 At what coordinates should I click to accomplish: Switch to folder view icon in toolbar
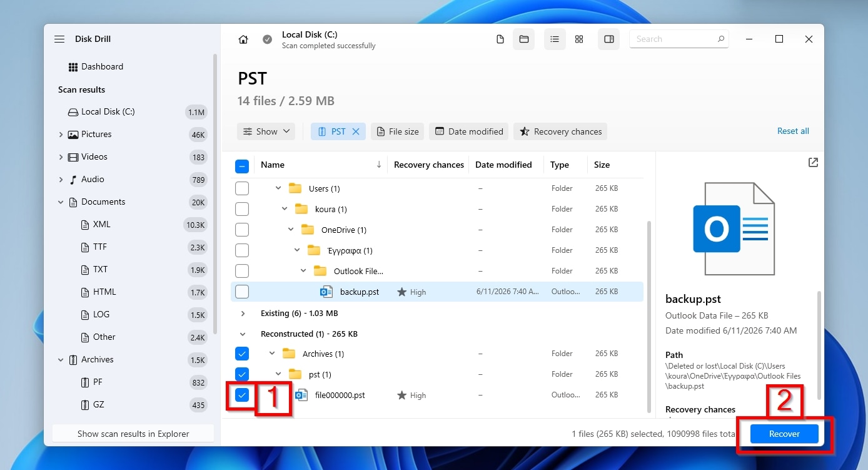(x=524, y=39)
